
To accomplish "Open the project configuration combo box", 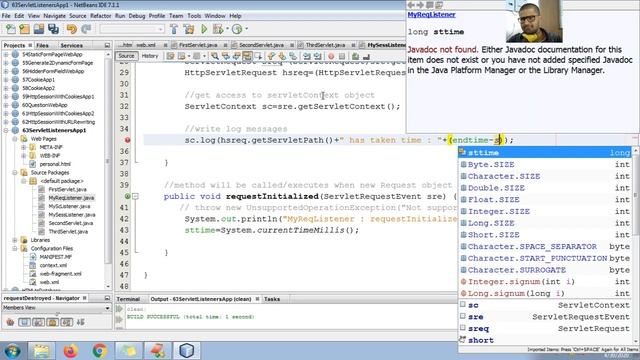I will [x=132, y=29].
